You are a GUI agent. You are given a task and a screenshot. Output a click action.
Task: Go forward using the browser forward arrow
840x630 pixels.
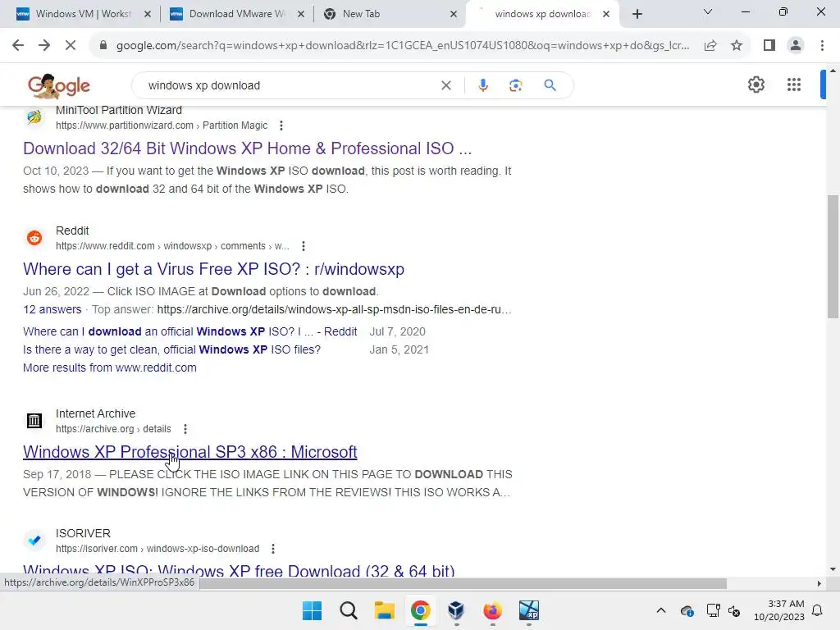(44, 46)
